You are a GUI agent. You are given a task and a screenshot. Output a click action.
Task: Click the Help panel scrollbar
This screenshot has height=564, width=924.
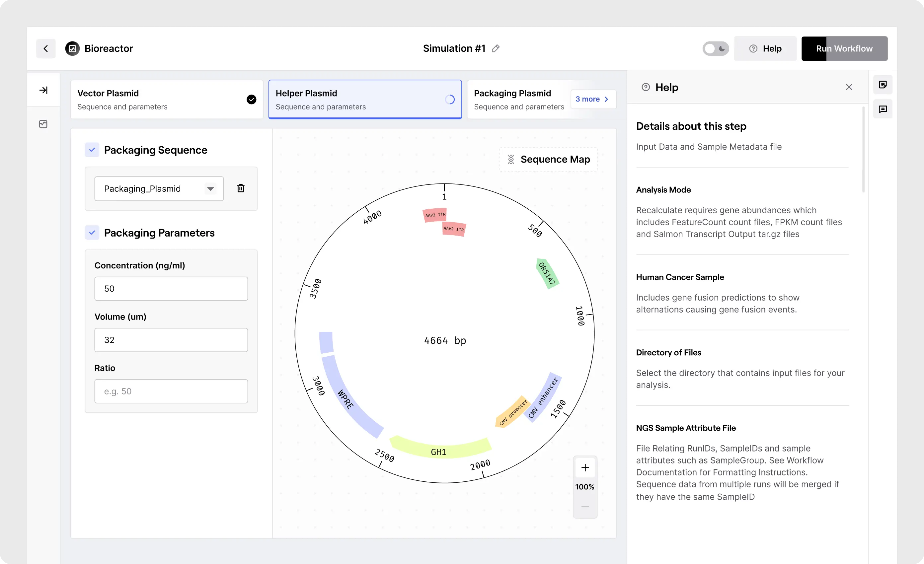click(863, 150)
